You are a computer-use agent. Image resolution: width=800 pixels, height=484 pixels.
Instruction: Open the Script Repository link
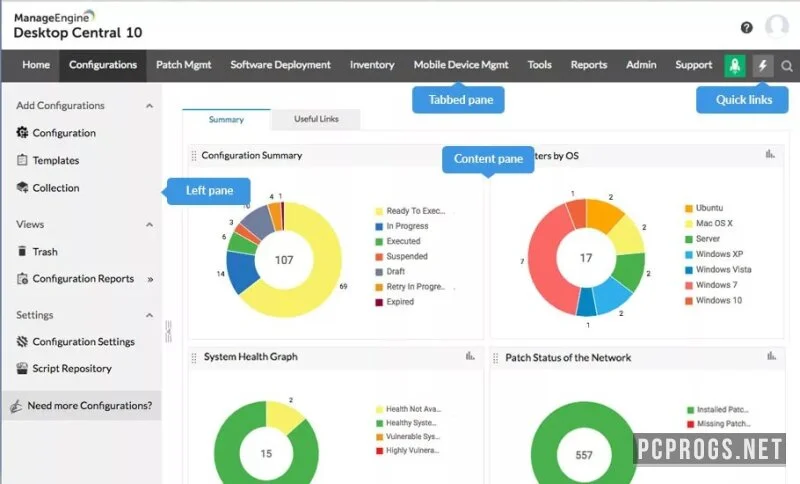(x=72, y=368)
